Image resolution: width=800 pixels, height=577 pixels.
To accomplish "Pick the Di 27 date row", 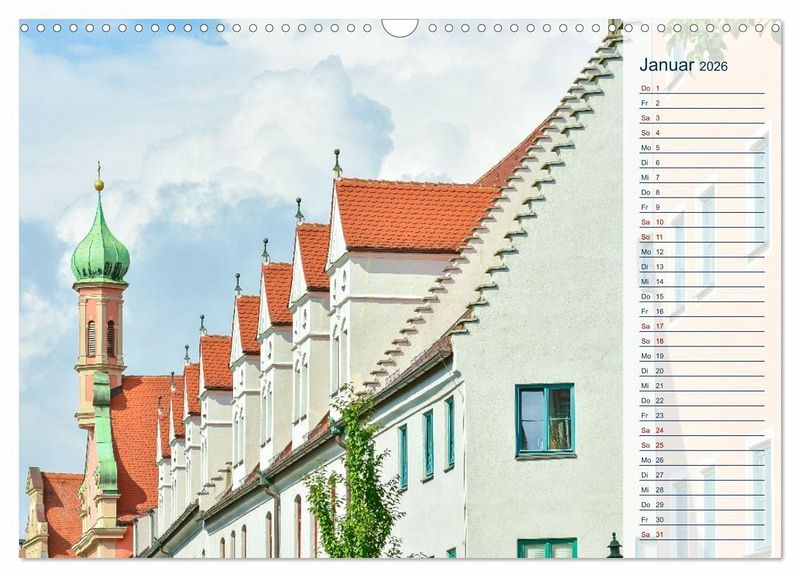I will (x=701, y=475).
